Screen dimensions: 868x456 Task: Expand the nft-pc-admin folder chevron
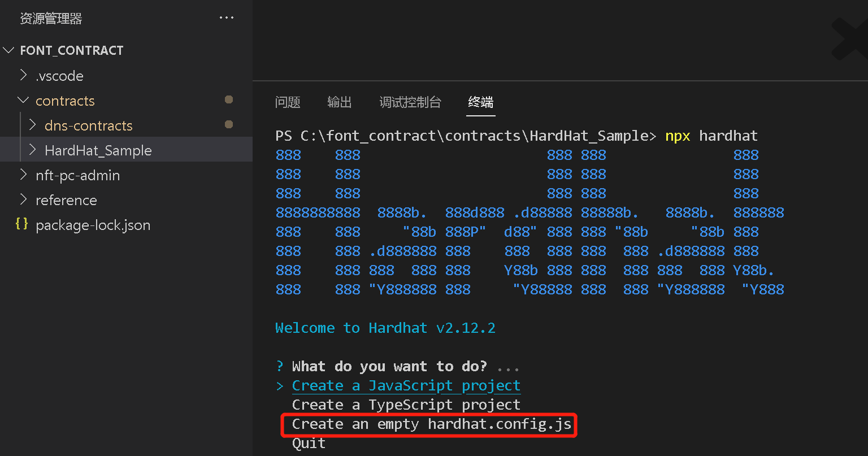point(23,175)
